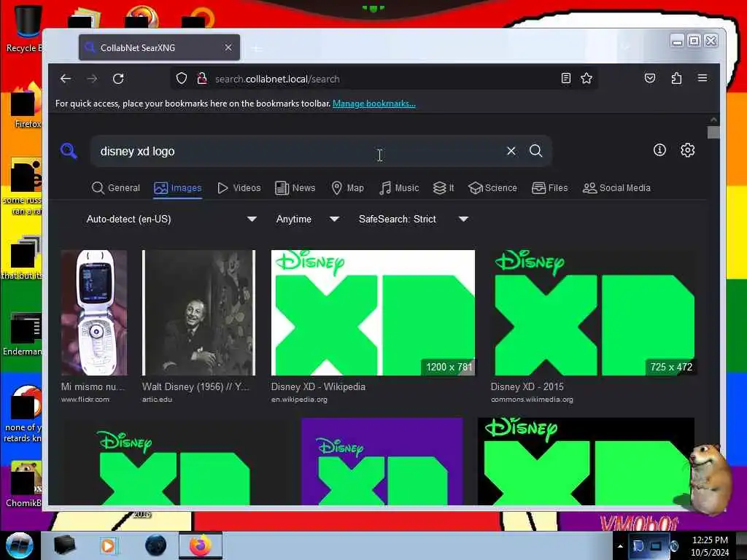Switch to the It category tab
Screen dimensions: 747x560
coord(444,187)
